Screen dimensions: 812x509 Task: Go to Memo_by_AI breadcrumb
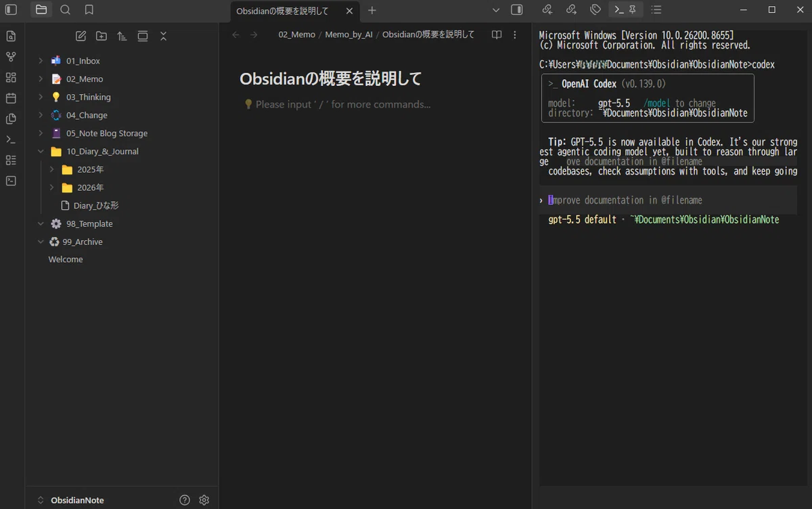[348, 35]
